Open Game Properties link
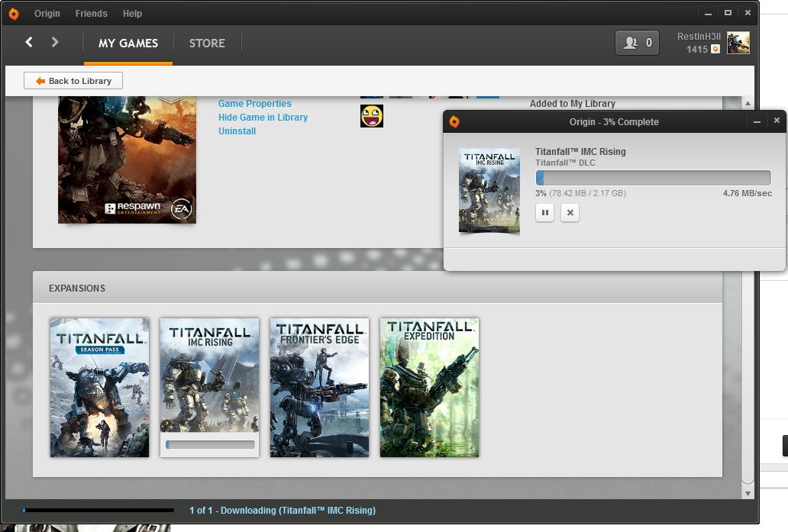The height and width of the screenshot is (532, 788). coord(255,104)
